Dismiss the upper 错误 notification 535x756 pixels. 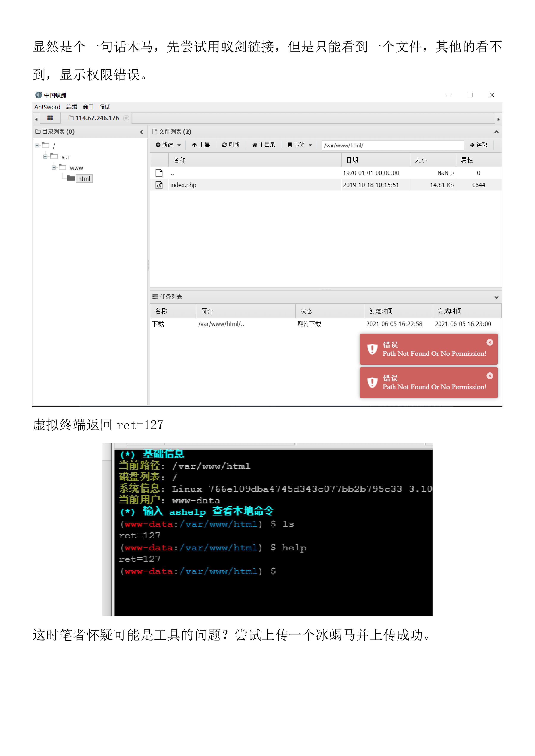click(x=490, y=342)
